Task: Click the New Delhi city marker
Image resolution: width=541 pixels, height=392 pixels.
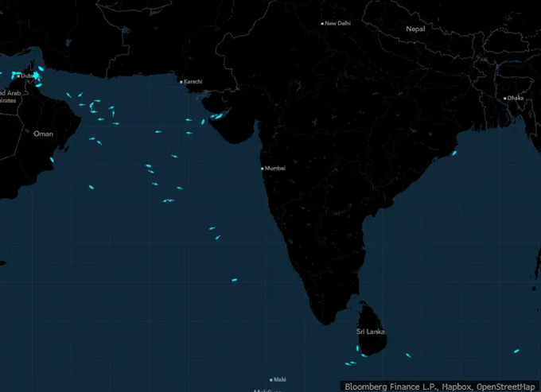Action: (322, 24)
